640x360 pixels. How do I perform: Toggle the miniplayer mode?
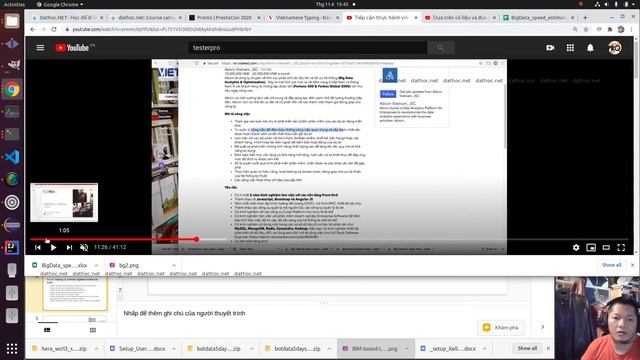pos(591,247)
